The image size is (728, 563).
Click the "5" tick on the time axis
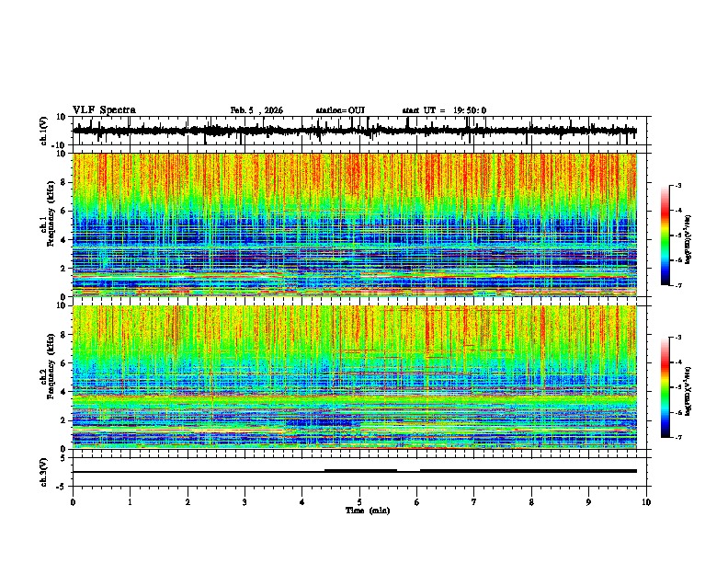[x=359, y=502]
